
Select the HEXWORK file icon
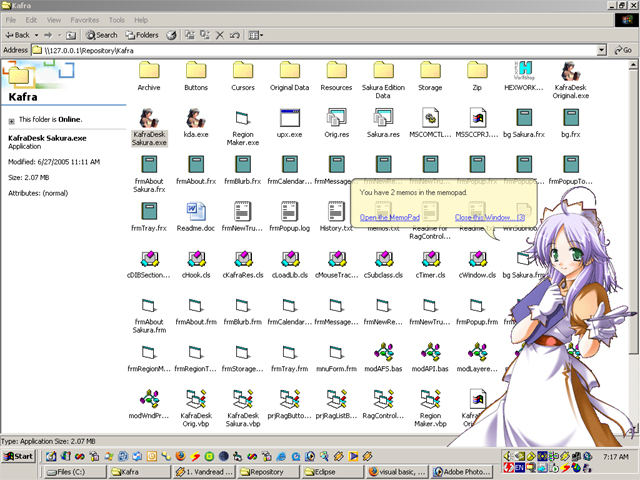pyautogui.click(x=526, y=70)
